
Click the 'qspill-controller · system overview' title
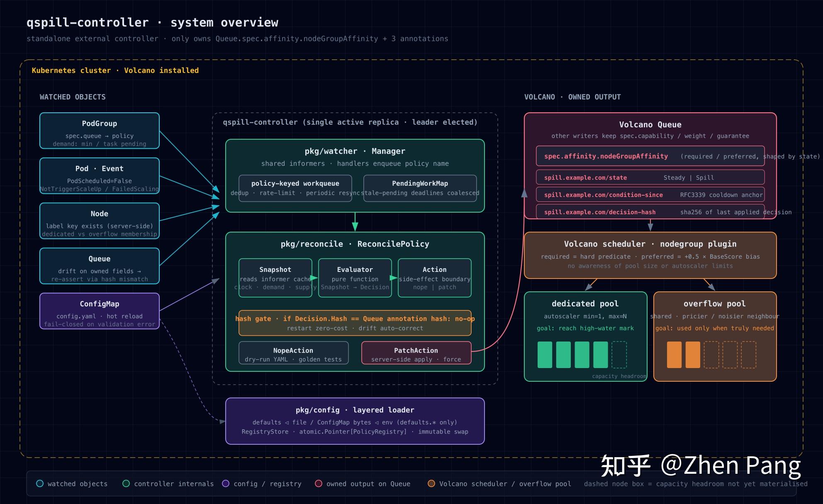coord(152,22)
